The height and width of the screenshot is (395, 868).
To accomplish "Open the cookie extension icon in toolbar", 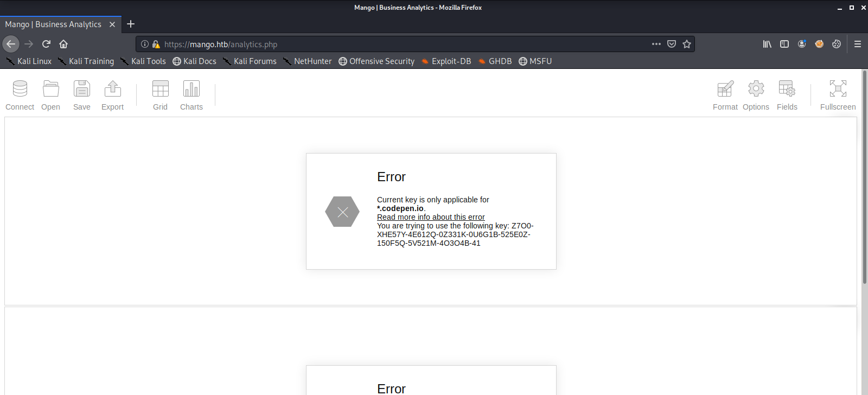I will (837, 44).
